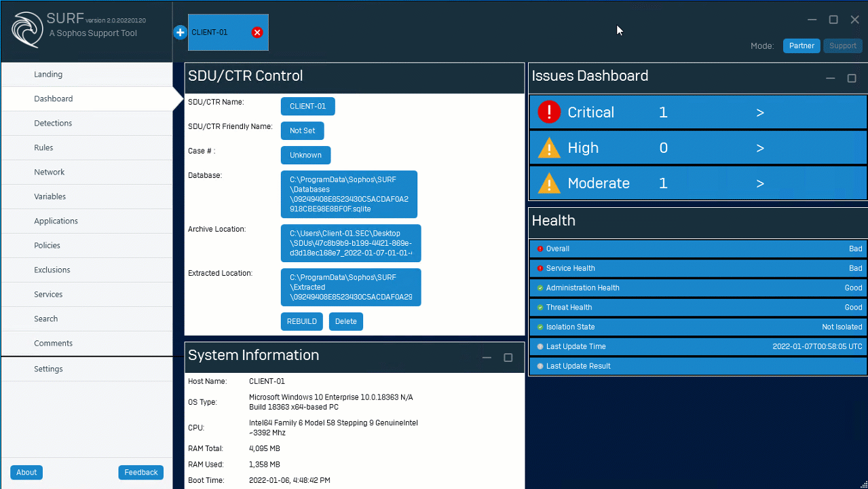Click the Not Set friendly name button
Screen dimensions: 868x489
pos(303,131)
